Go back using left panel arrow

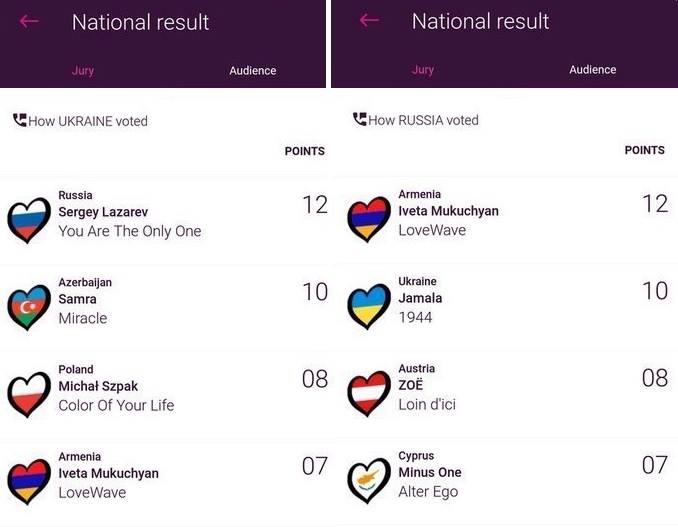click(29, 21)
